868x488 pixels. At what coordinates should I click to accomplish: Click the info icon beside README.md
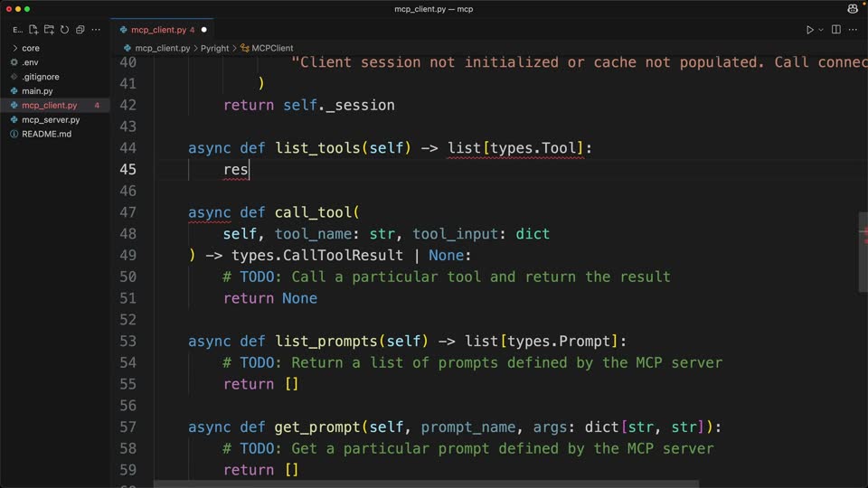[x=14, y=134]
